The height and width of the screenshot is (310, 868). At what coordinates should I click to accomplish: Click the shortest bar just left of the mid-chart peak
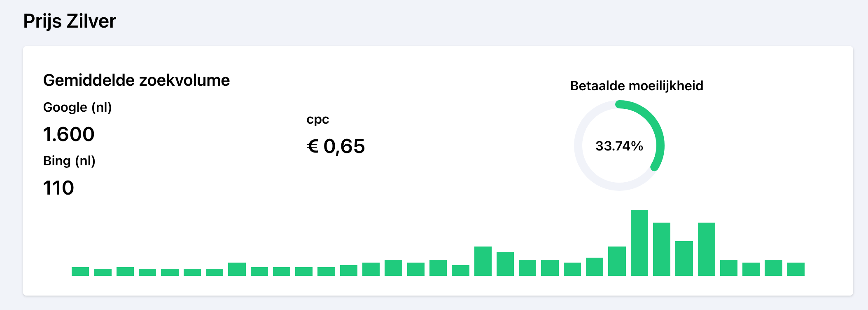tap(460, 270)
